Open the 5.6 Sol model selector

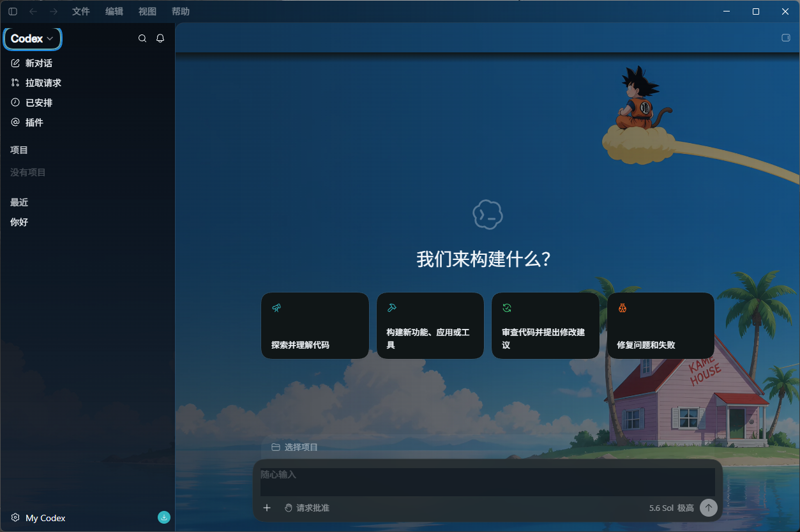661,508
